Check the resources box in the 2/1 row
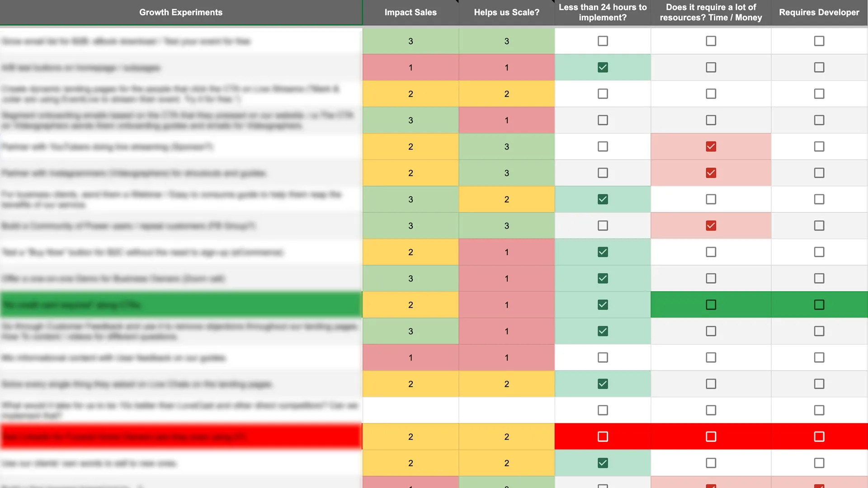The image size is (868, 488). coord(711,252)
